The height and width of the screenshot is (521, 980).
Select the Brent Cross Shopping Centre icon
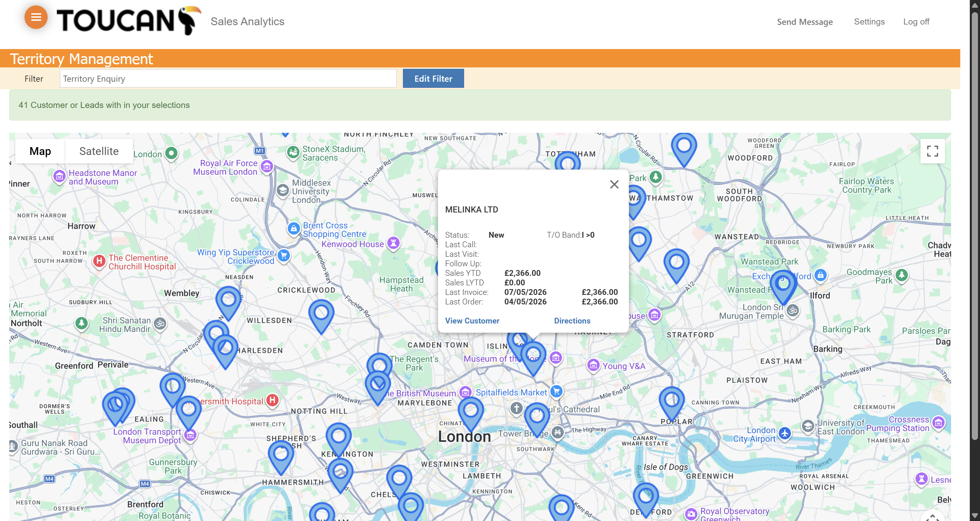(294, 228)
